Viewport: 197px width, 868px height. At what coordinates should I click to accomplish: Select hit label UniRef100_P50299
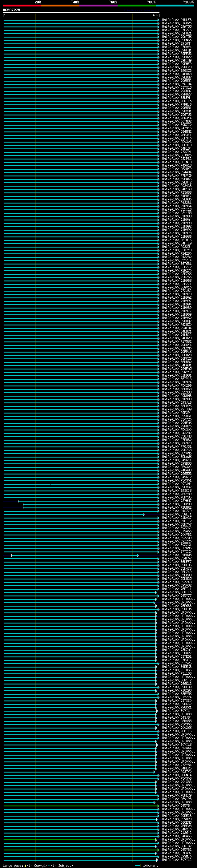point(177,386)
